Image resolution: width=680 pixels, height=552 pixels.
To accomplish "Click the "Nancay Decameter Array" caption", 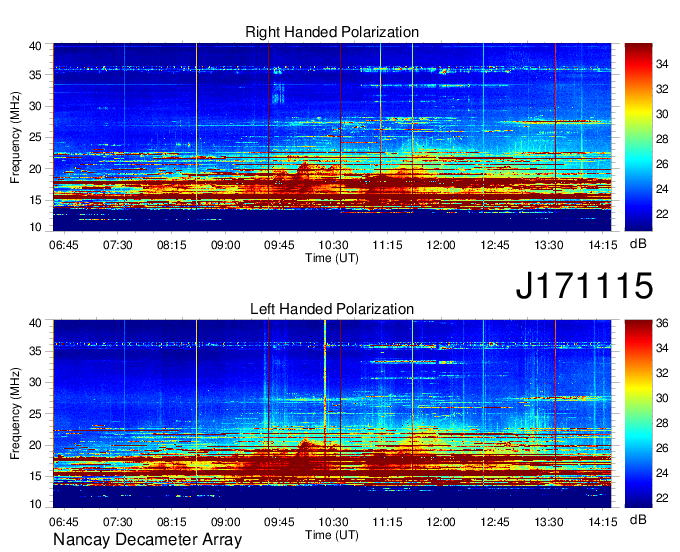I will click(x=147, y=540).
